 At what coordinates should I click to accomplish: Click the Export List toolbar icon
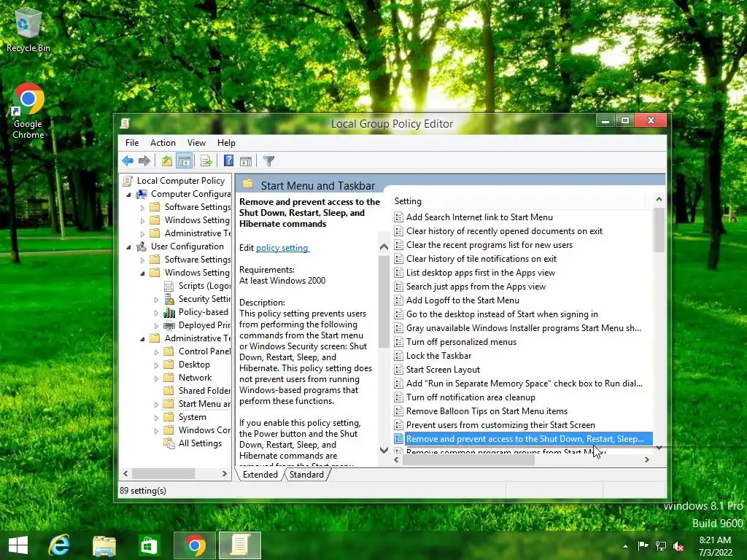(x=206, y=161)
